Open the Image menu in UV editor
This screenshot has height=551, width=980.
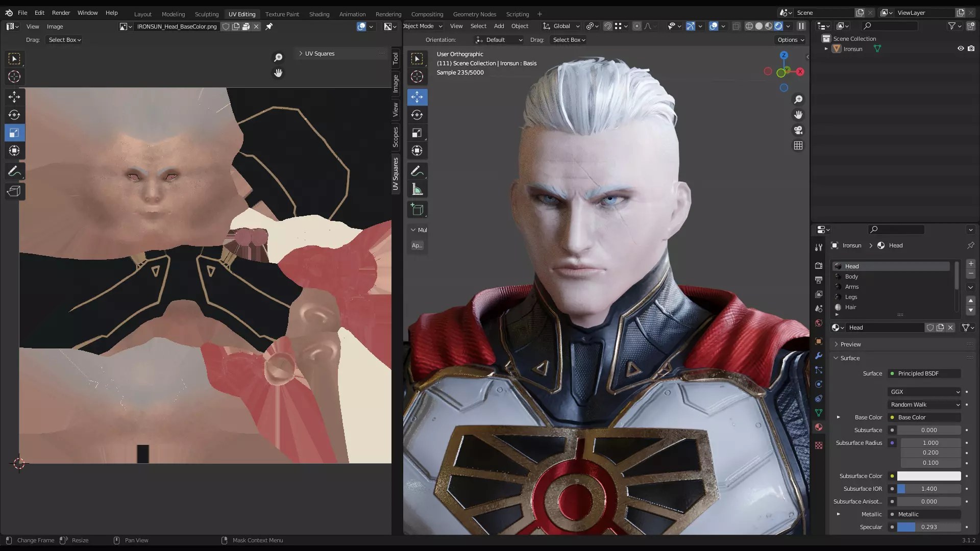click(x=55, y=27)
